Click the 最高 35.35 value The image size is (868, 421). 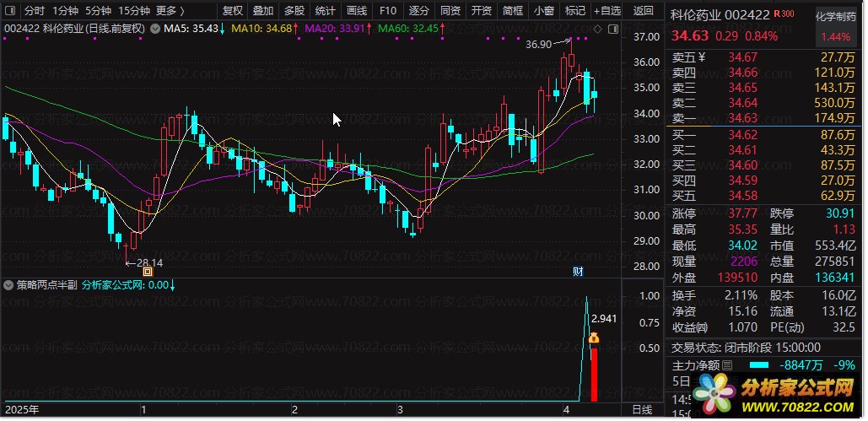point(742,229)
